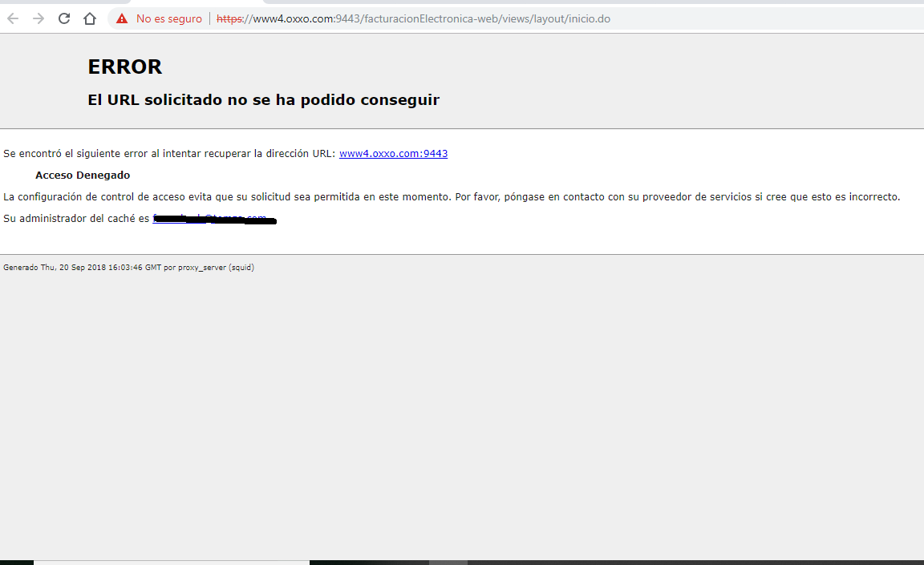Click the "Se encontró el siguiente error" sentence

coord(168,154)
